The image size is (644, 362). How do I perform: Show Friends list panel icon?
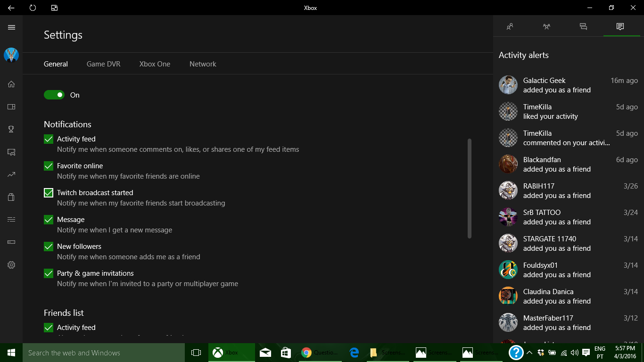click(x=510, y=27)
